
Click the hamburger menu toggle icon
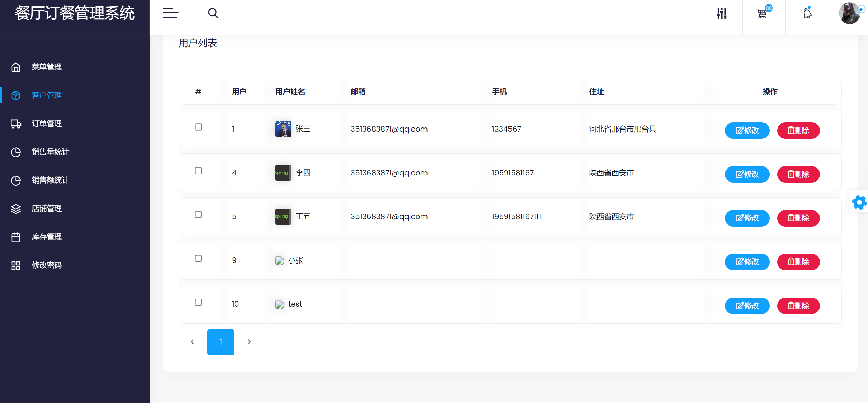coord(170,13)
